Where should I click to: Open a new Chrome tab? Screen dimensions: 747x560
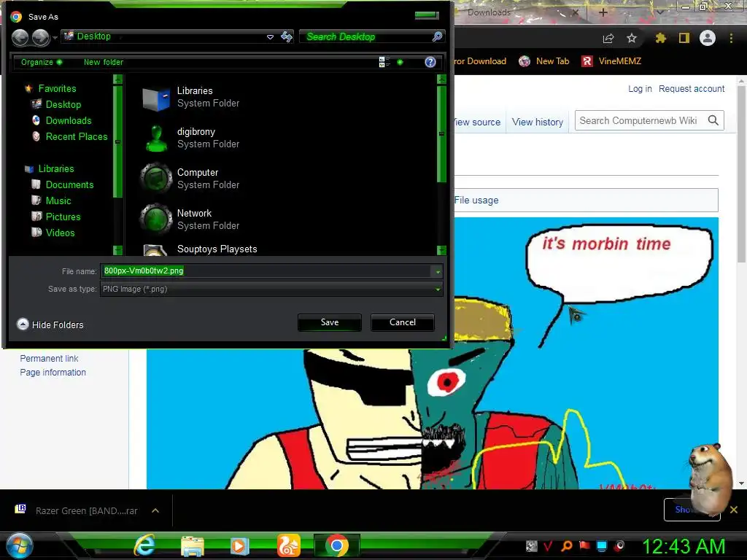tap(603, 12)
